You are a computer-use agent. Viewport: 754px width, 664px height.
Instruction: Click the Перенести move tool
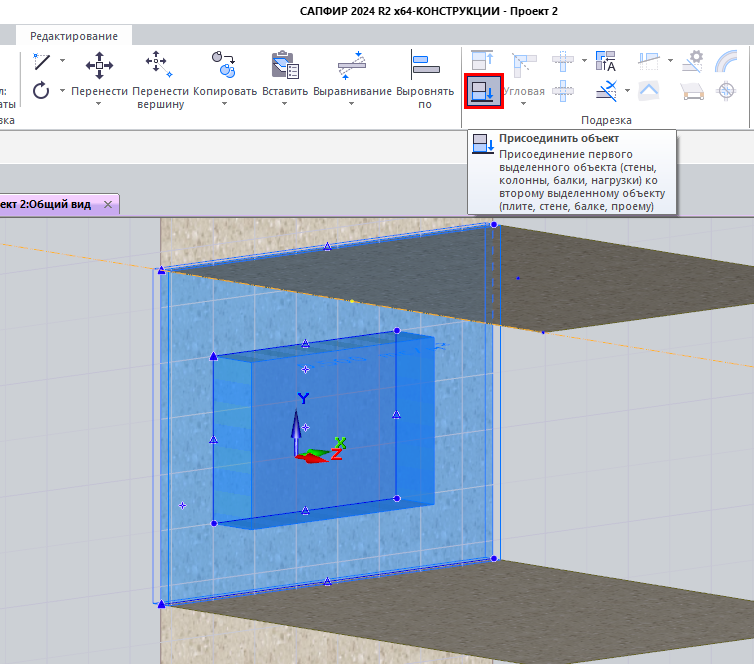tap(99, 66)
